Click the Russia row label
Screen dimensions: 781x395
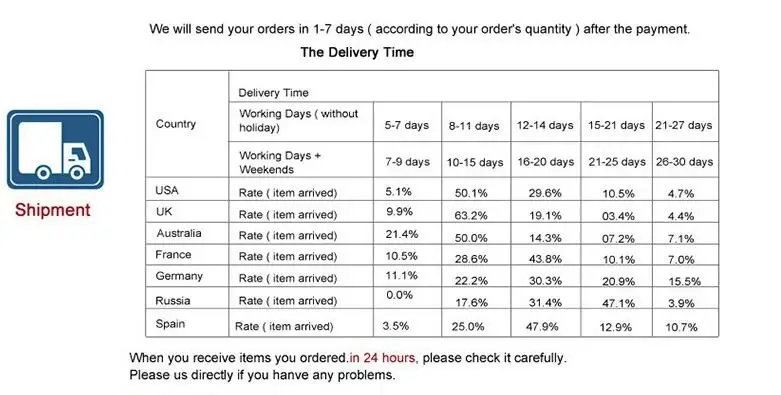[x=172, y=301]
